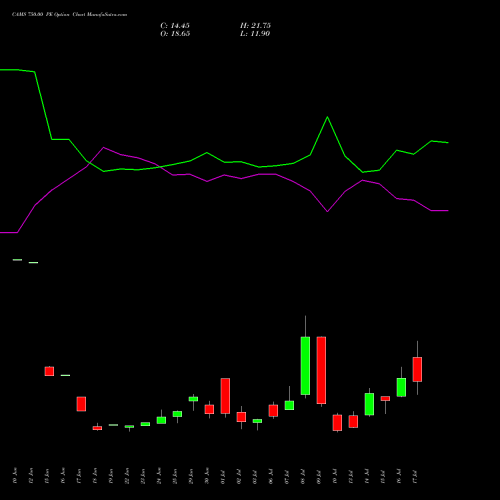Click the green indicator line's sharp peak
The height and width of the screenshot is (500, 500).
click(x=327, y=117)
